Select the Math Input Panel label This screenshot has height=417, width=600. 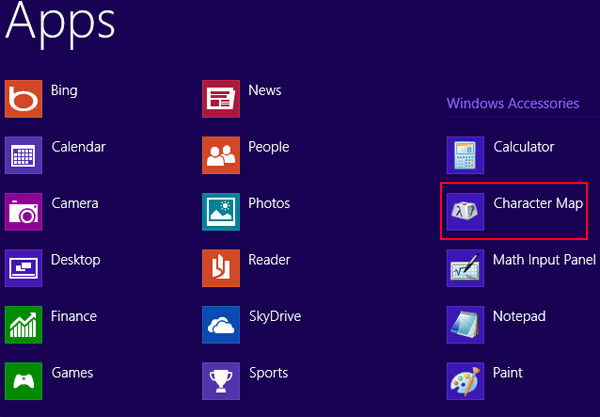[x=545, y=260]
